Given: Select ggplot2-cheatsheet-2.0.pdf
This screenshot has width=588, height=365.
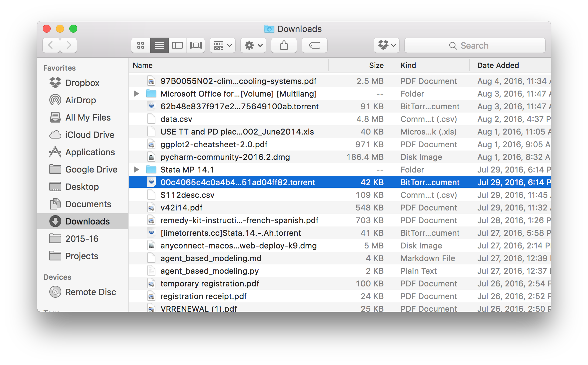Looking at the screenshot, I should tap(340, 145).
